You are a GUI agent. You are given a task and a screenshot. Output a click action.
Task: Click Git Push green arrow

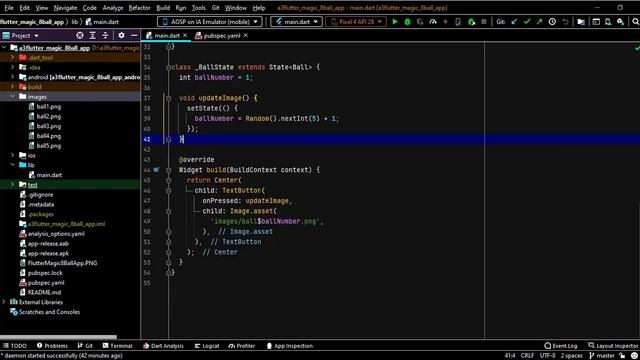(x=540, y=22)
